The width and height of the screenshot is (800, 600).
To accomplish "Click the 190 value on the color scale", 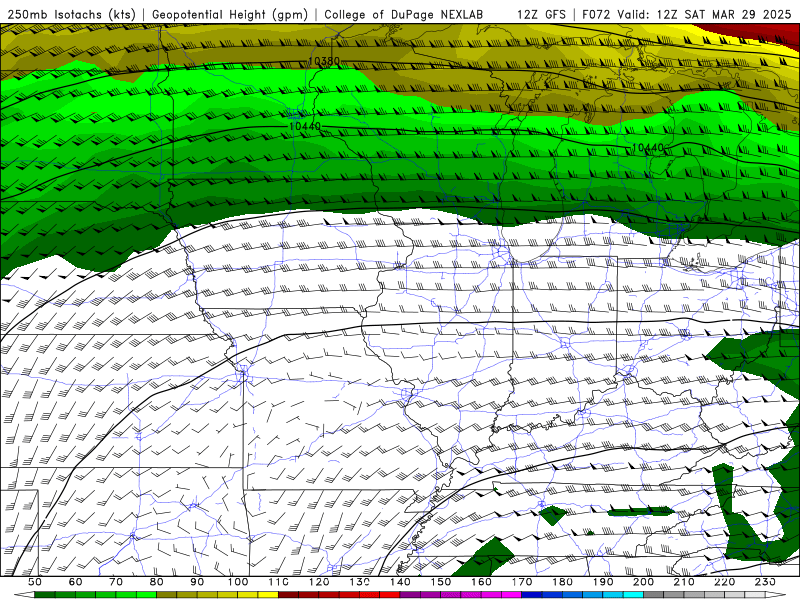I will coord(603,582).
